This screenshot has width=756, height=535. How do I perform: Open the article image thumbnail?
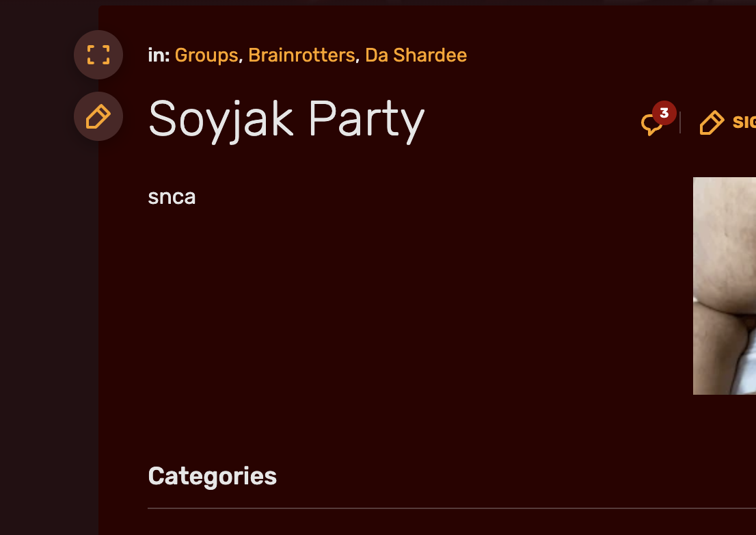tap(725, 286)
